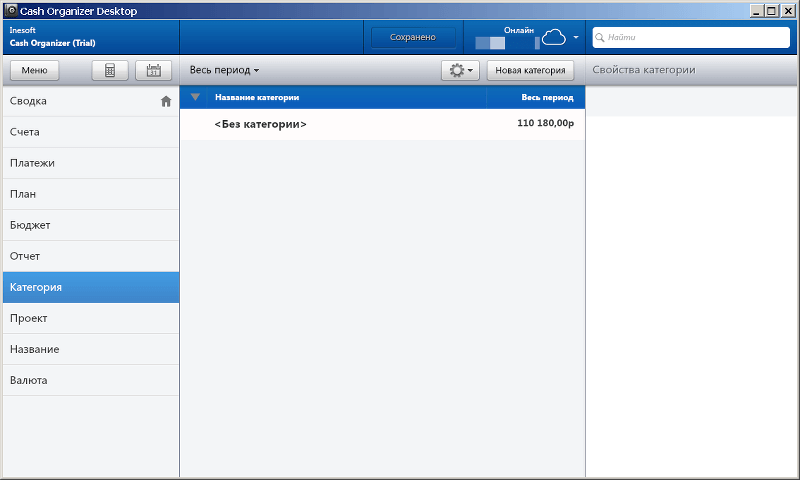Minimize the Cash Organizer window
This screenshot has width=800, height=480.
coord(757,11)
